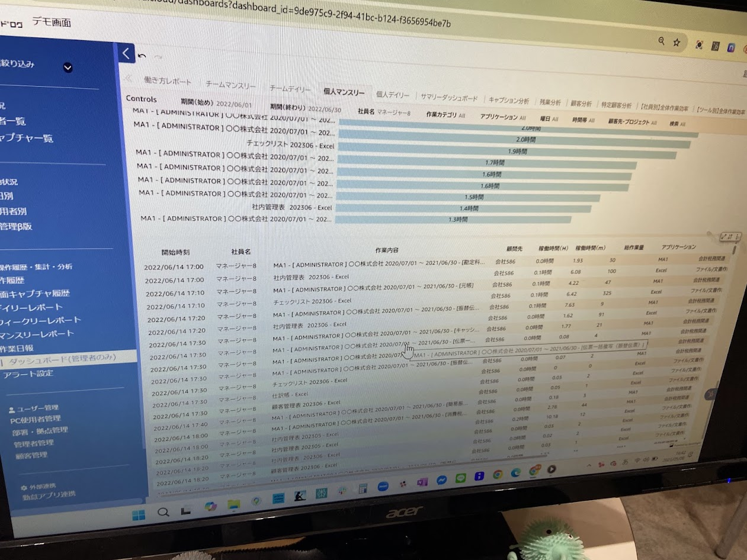Open 勤怠アプリ連携 in the sidebar
Image resolution: width=747 pixels, height=560 pixels.
(x=49, y=496)
